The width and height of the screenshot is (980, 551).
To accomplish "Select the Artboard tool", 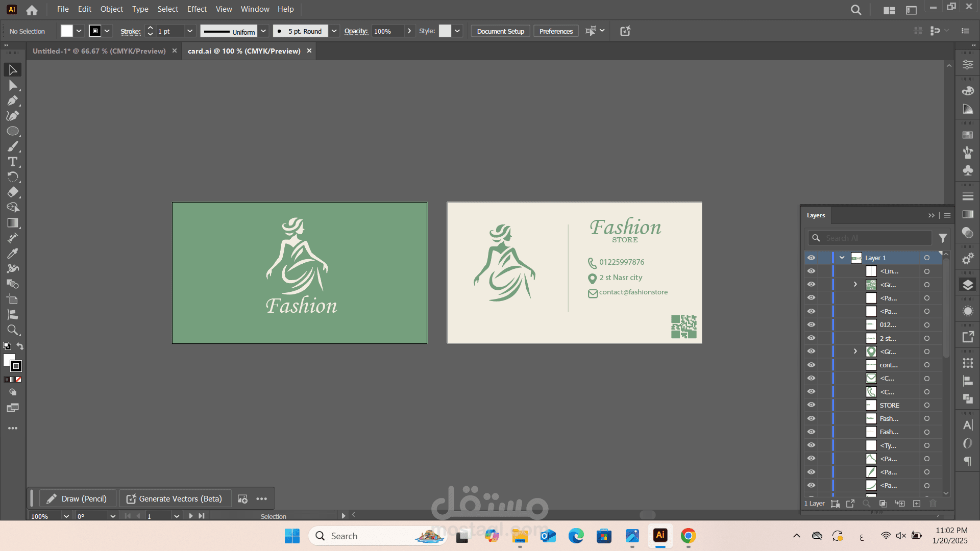I will [x=13, y=299].
